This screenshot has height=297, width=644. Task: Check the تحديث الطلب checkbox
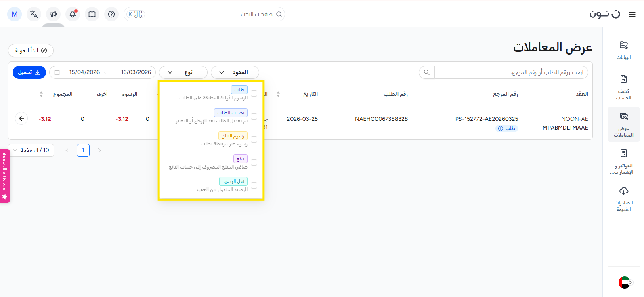tap(254, 116)
